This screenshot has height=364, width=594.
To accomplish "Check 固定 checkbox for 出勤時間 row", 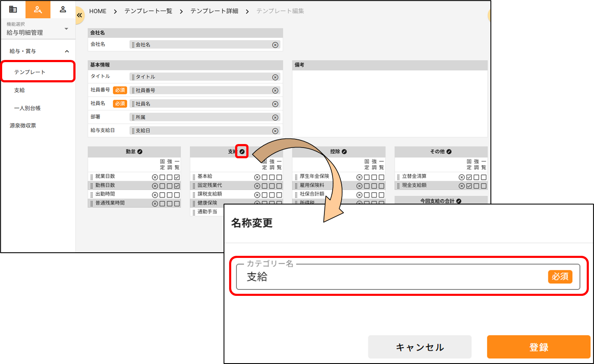I will pos(162,195).
